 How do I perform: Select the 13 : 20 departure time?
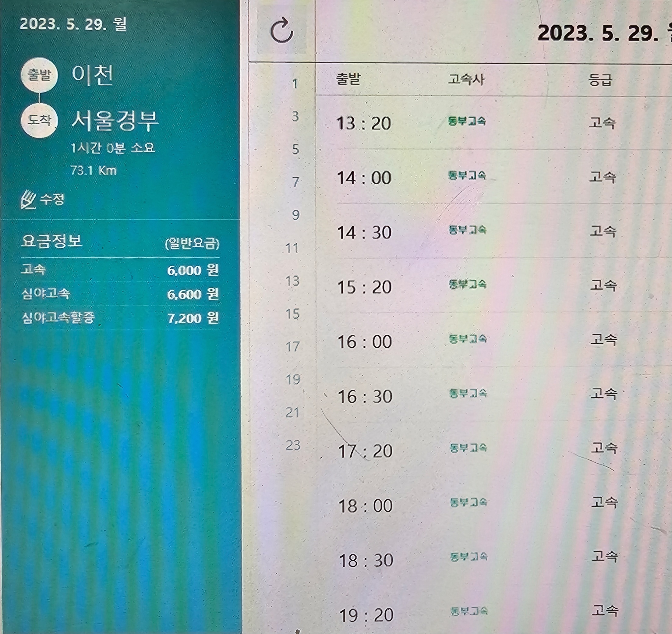(364, 123)
